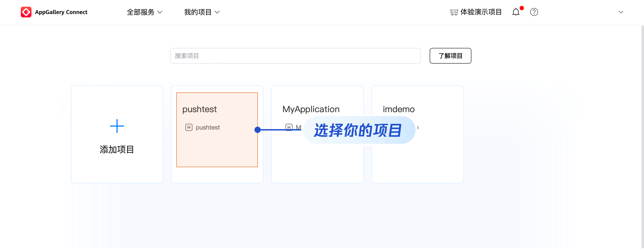The width and height of the screenshot is (644, 249).
Task: Open the notification bell
Action: point(516,12)
